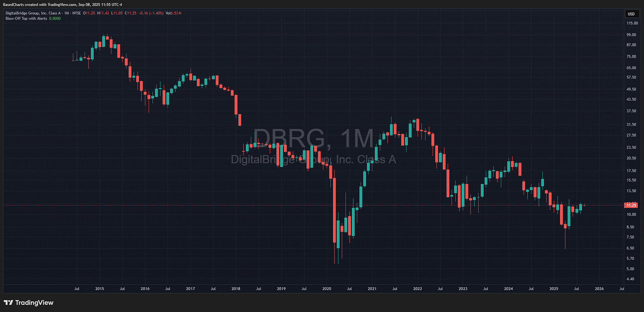This screenshot has width=644, height=312.
Task: Click the 2023 time axis label
Action: point(463,289)
